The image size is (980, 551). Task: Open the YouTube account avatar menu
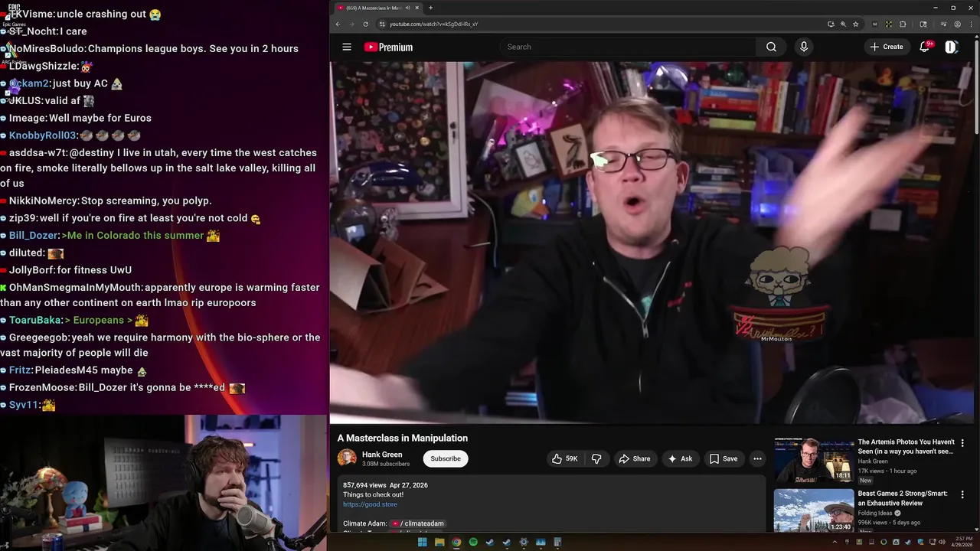tap(951, 47)
